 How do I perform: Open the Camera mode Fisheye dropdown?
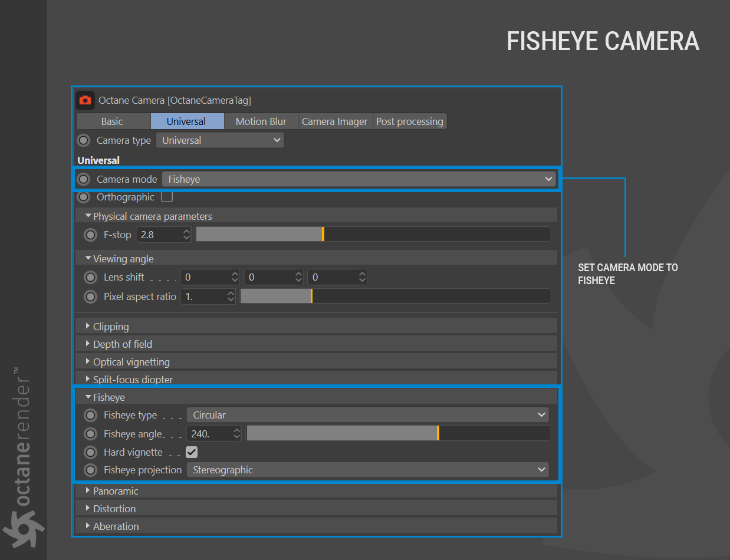click(x=359, y=179)
